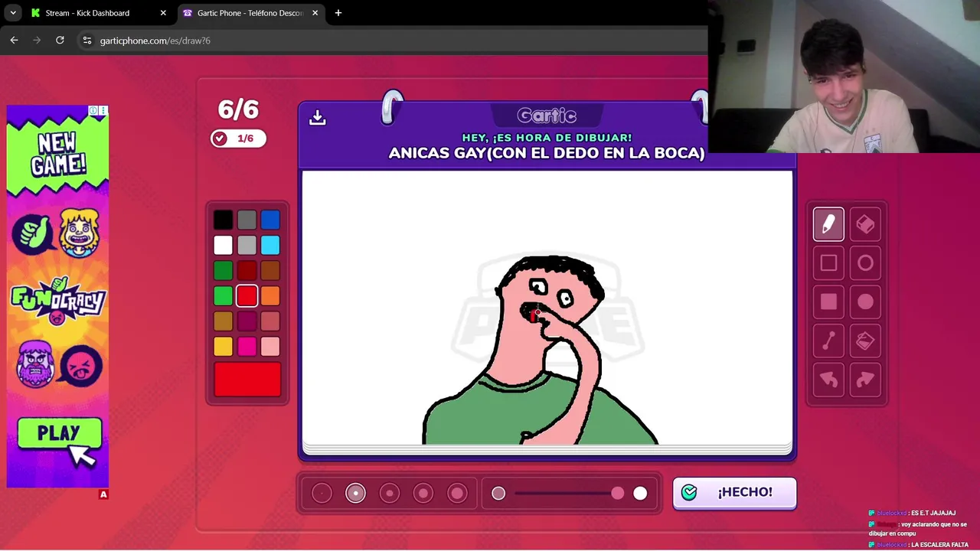The height and width of the screenshot is (551, 980).
Task: Pick the selected red color swatch
Action: tap(247, 296)
